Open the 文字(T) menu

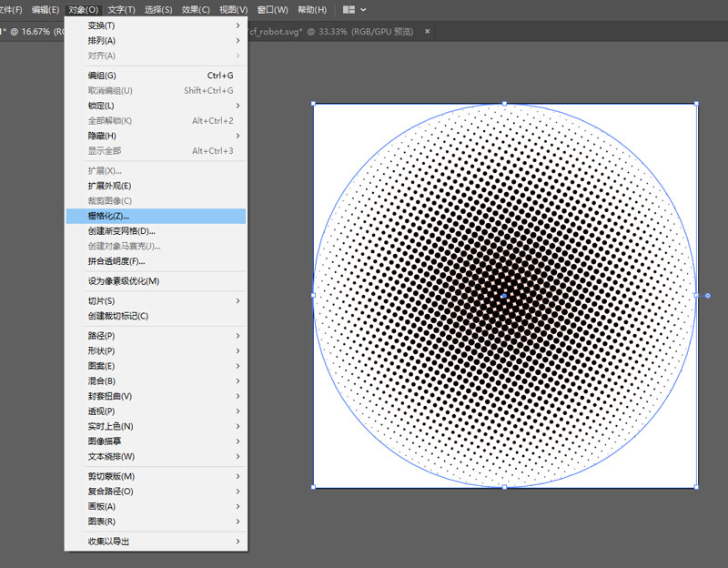(121, 10)
